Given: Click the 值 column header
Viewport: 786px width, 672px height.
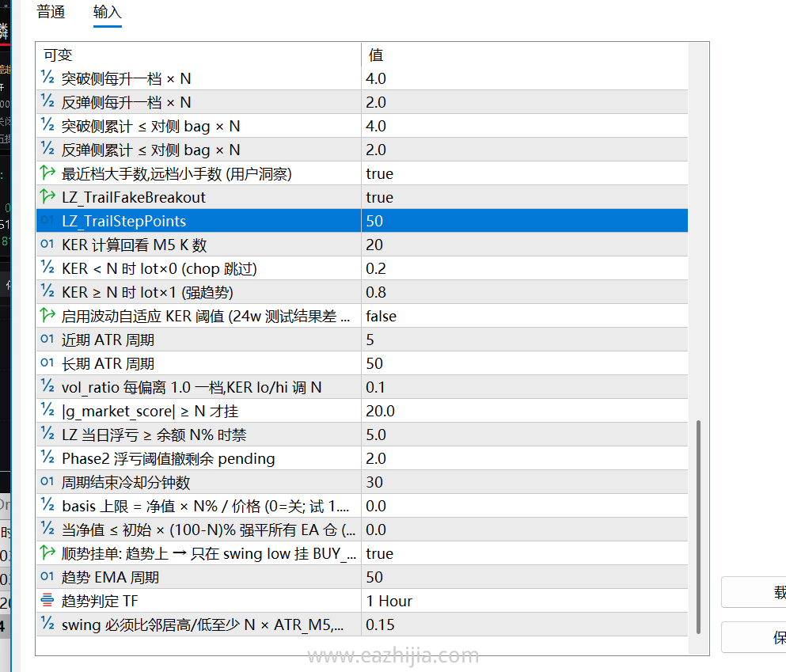Looking at the screenshot, I should tap(524, 55).
